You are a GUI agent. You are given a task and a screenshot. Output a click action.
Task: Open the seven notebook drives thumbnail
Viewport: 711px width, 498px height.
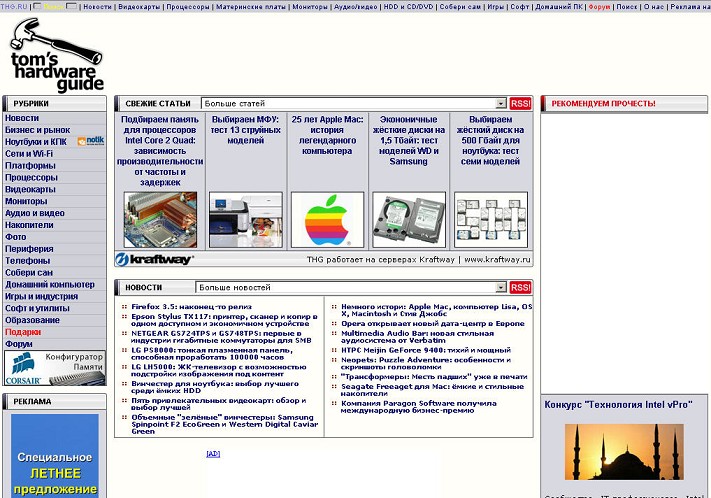click(491, 220)
